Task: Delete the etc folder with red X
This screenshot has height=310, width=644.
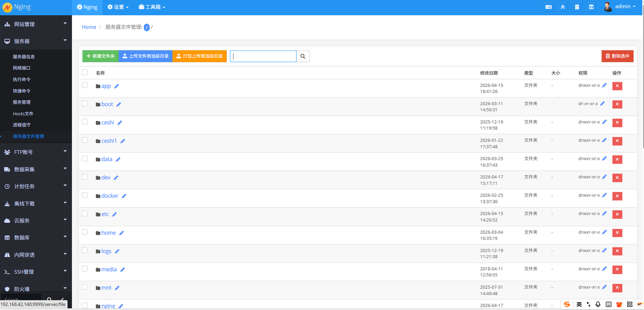Action: [617, 214]
